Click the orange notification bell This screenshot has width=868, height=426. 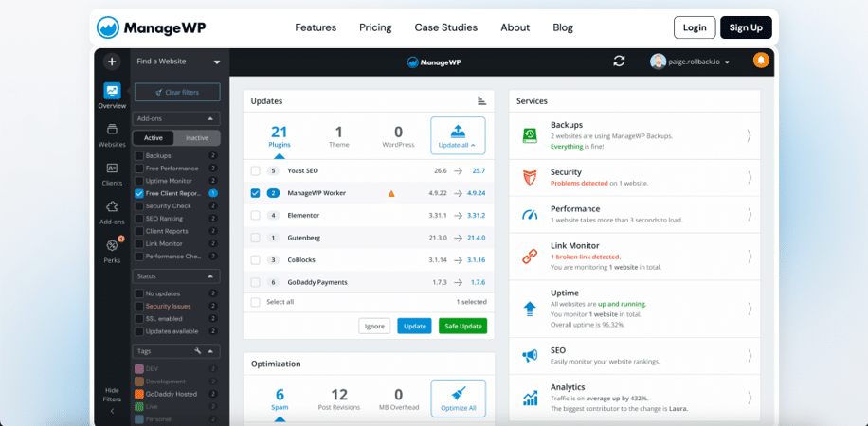point(761,61)
